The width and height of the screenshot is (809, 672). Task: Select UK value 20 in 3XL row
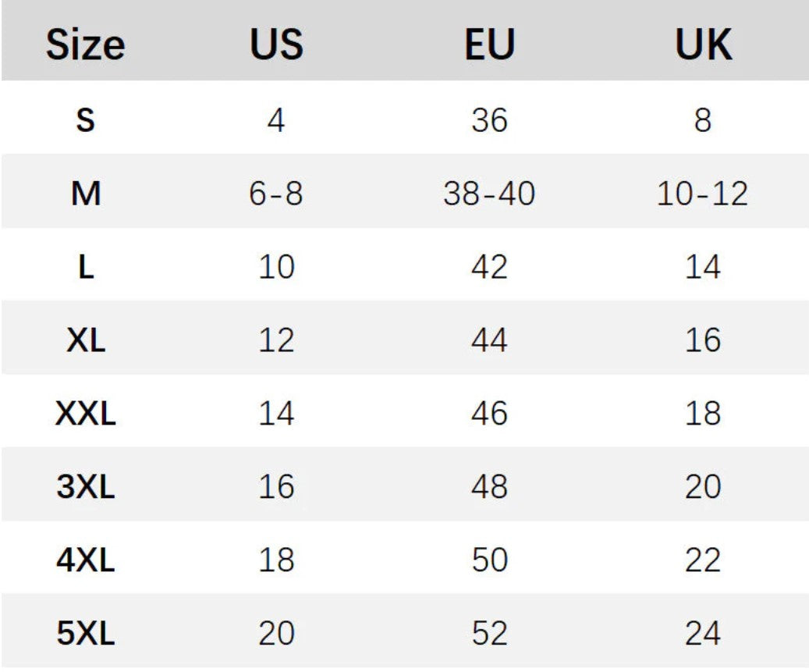[x=703, y=487]
